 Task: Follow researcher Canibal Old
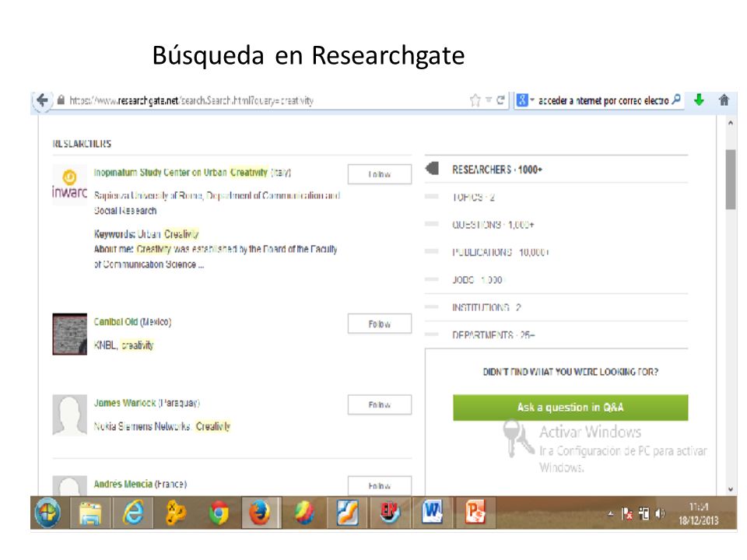[x=380, y=324]
